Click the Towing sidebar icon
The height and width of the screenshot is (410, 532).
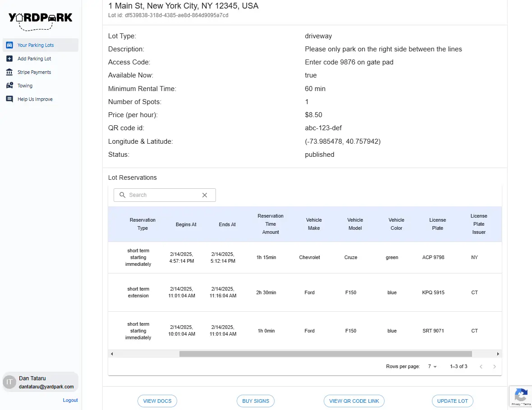click(9, 86)
